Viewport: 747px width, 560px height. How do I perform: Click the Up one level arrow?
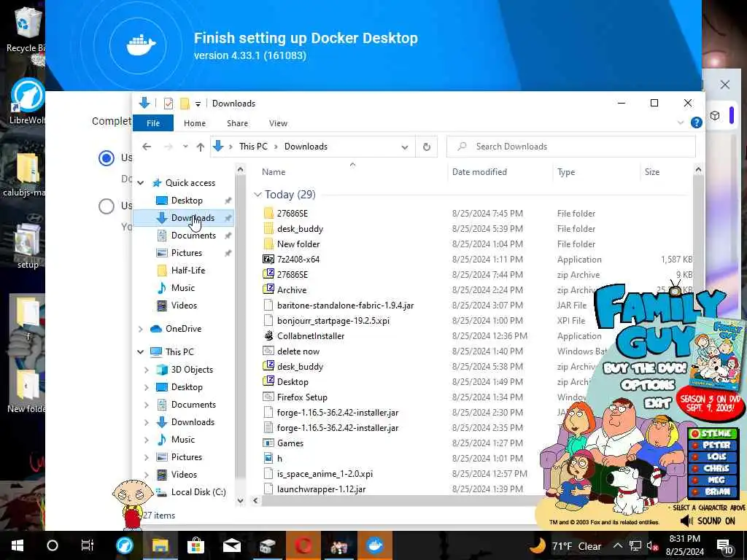tap(200, 147)
